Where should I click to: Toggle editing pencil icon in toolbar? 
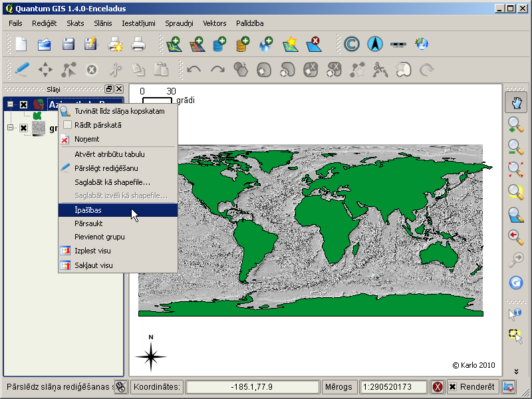point(22,70)
